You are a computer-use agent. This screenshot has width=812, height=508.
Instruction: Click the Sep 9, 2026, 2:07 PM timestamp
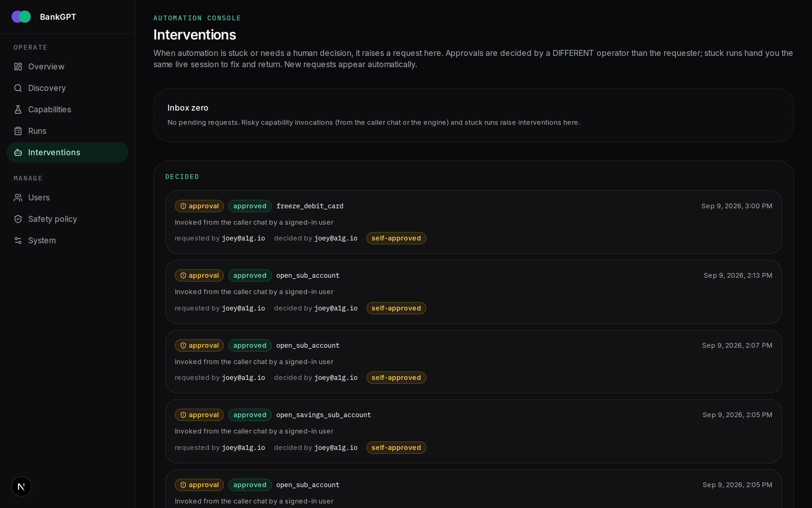tap(737, 345)
